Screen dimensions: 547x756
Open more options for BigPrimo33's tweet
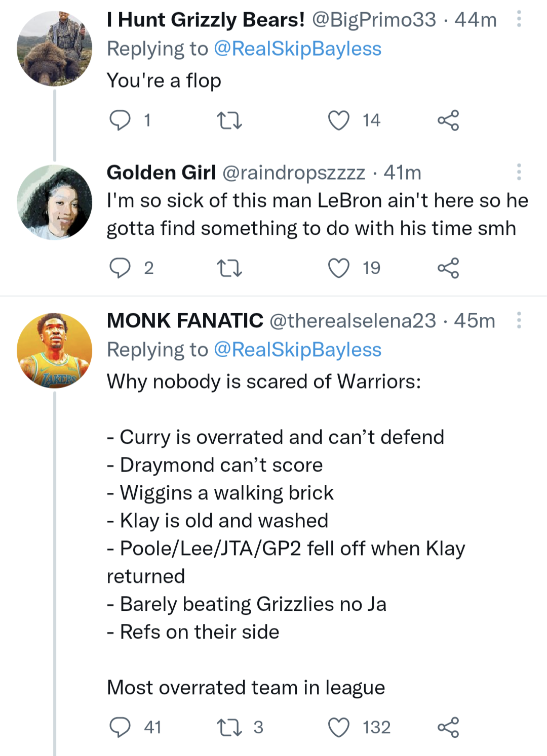[519, 19]
